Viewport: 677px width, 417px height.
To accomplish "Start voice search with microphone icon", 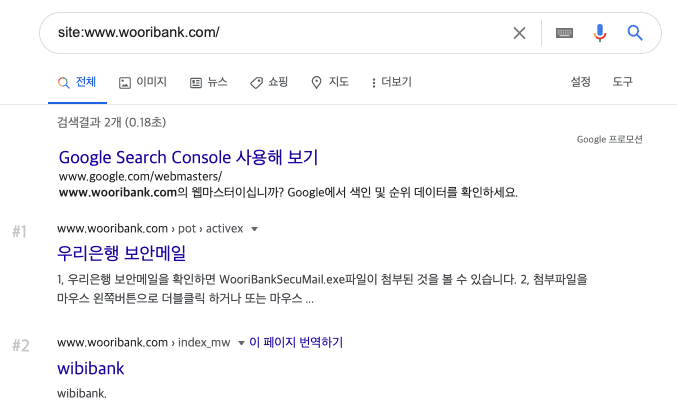I will [599, 33].
